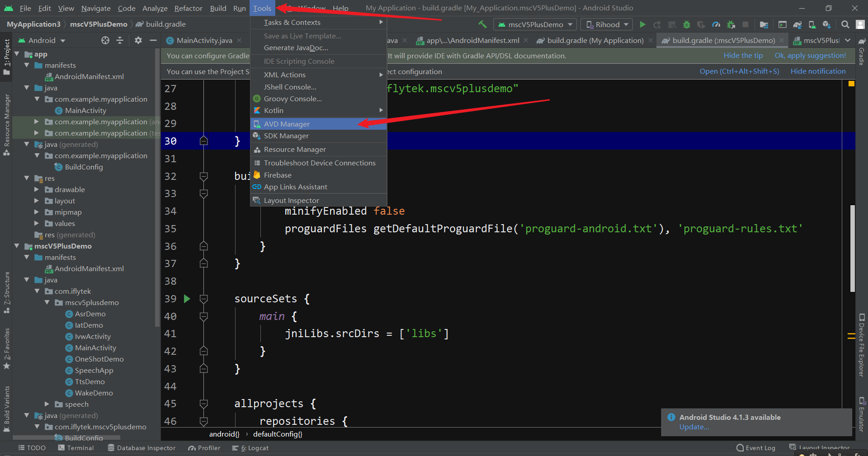The width and height of the screenshot is (868, 456).
Task: Click the Search Everywhere magnifier icon
Action: point(845,24)
